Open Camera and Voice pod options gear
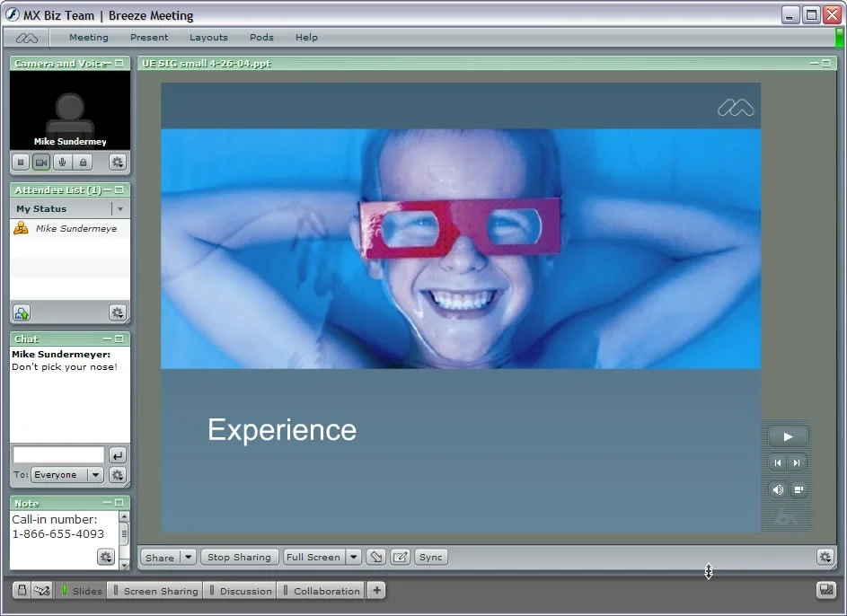The height and width of the screenshot is (616, 847). [118, 162]
